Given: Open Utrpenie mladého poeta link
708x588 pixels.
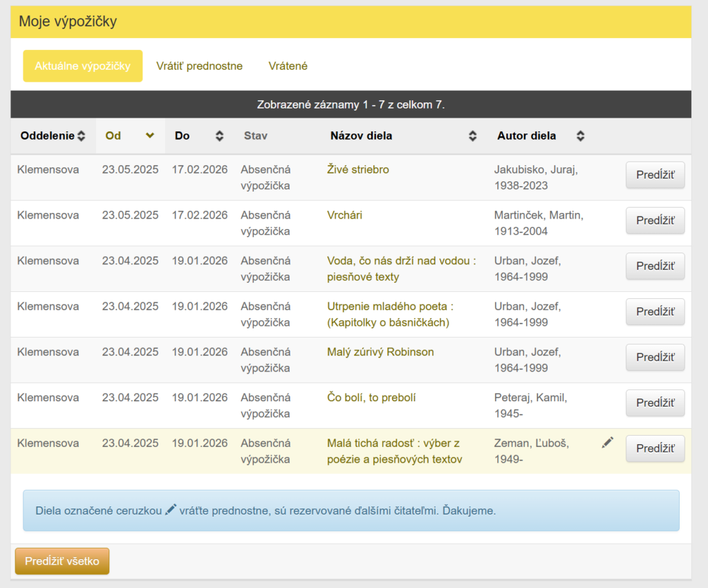Looking at the screenshot, I should pyautogui.click(x=390, y=314).
